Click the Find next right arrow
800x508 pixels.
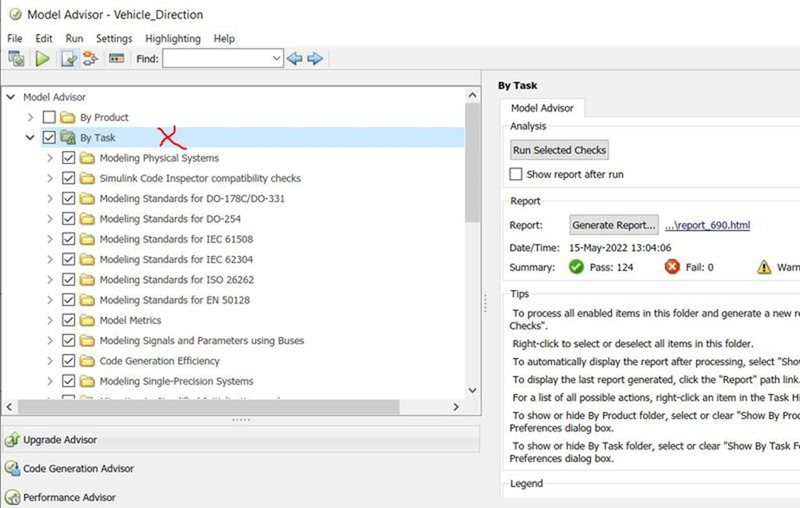click(x=315, y=59)
